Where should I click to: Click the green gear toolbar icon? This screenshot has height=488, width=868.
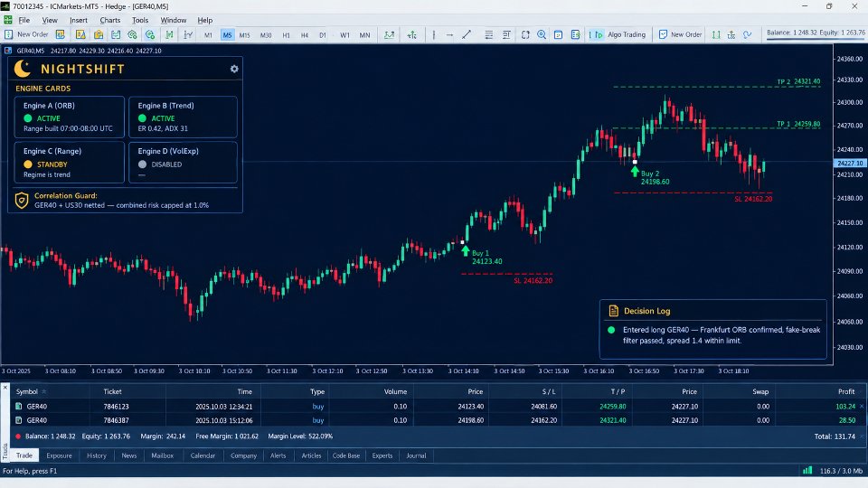(132, 34)
